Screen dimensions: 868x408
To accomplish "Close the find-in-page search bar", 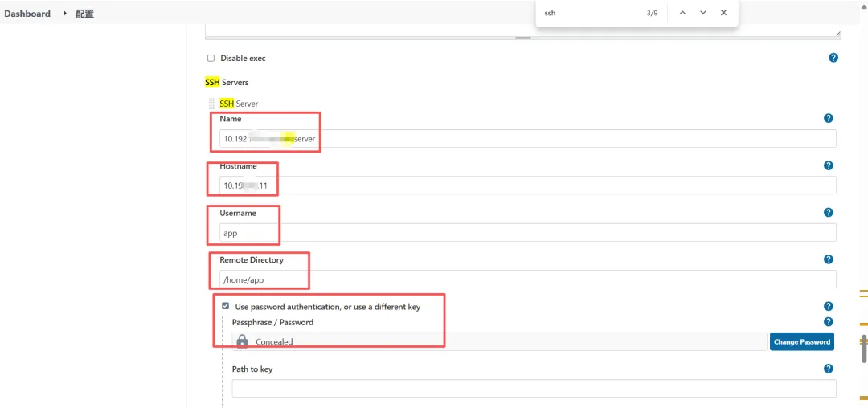I will 723,13.
